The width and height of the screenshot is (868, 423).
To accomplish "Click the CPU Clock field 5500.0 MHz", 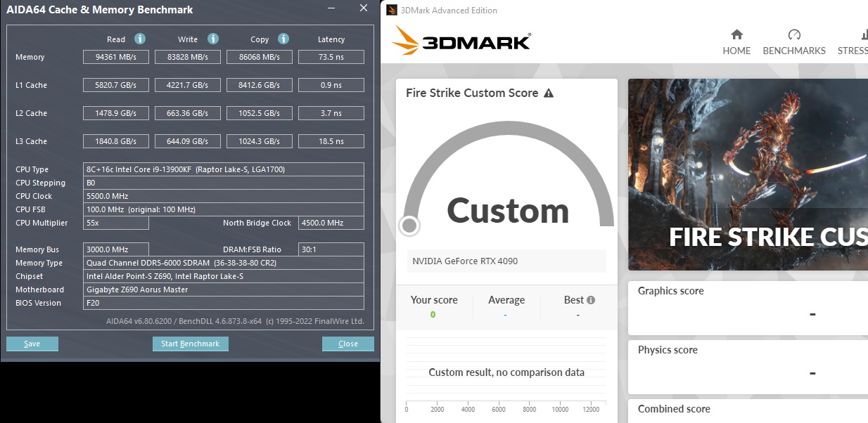I will [224, 196].
